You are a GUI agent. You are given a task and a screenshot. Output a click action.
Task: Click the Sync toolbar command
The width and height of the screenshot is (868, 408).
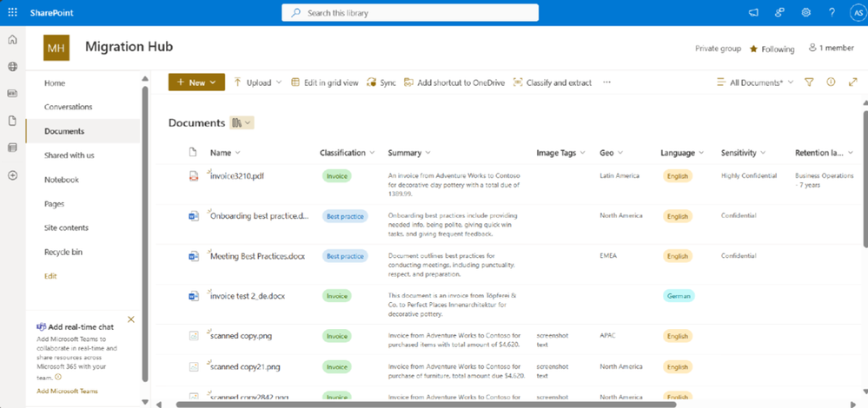point(381,82)
